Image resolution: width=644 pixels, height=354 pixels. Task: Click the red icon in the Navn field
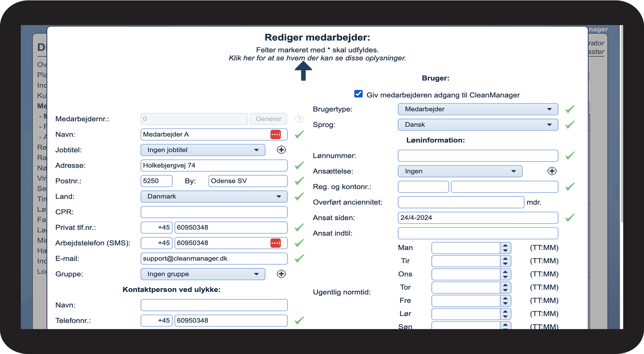276,135
